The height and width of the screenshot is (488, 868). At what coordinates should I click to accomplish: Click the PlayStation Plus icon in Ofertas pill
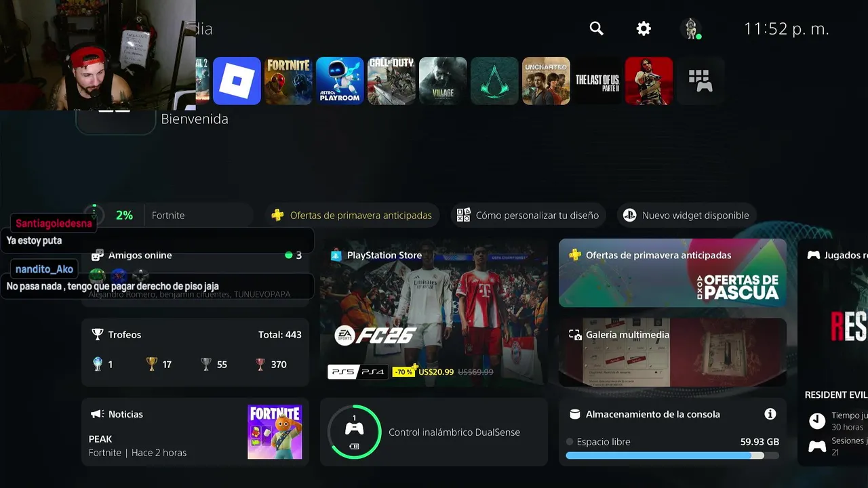tap(277, 215)
